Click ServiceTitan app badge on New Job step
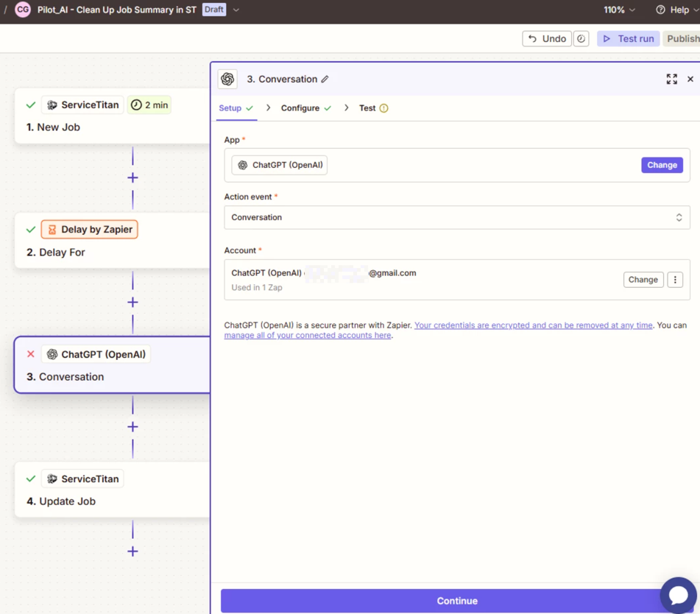This screenshot has height=614, width=700. coord(82,105)
